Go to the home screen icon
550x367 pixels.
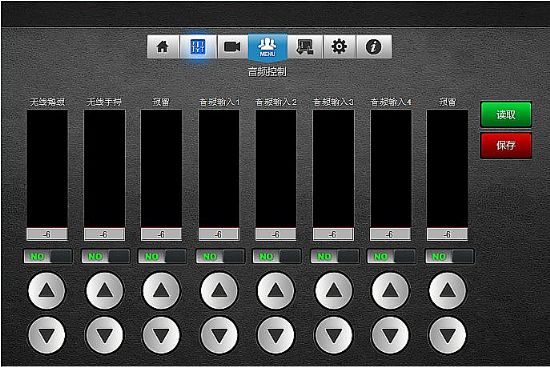click(x=163, y=46)
